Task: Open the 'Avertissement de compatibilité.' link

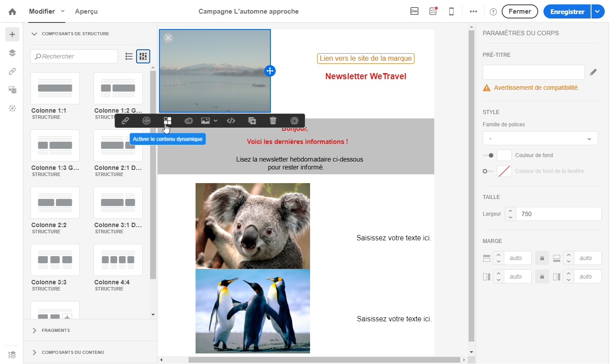Action: click(536, 88)
